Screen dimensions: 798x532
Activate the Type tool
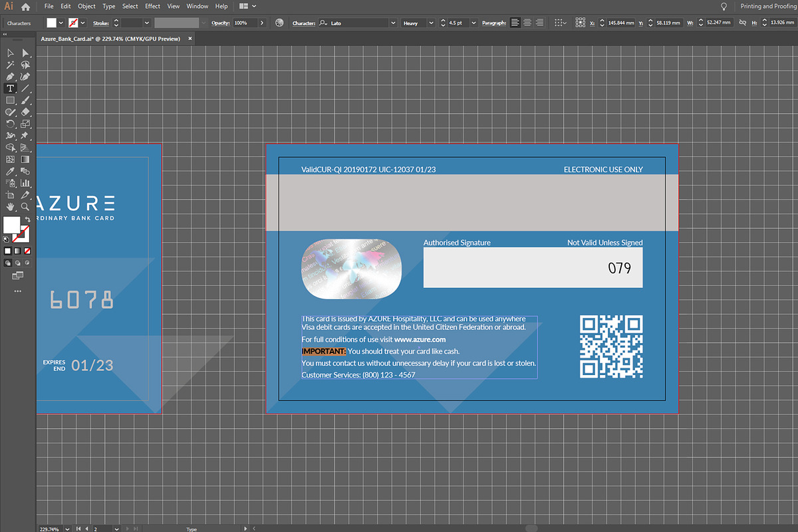10,88
